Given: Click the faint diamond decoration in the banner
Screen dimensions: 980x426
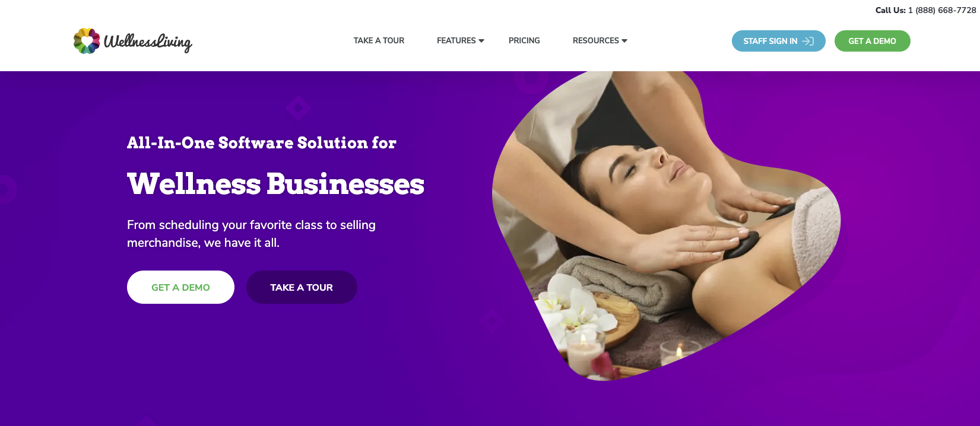Looking at the screenshot, I should [298, 108].
